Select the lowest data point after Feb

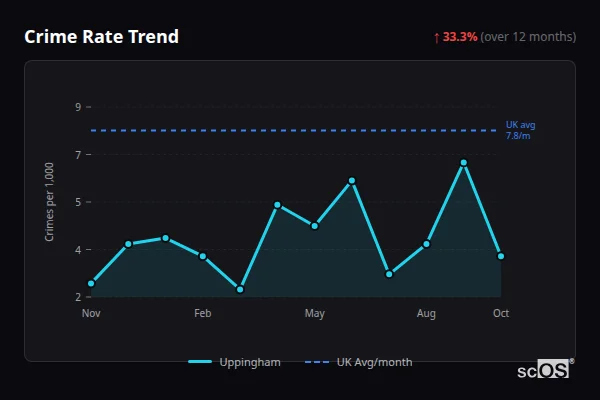(240, 290)
